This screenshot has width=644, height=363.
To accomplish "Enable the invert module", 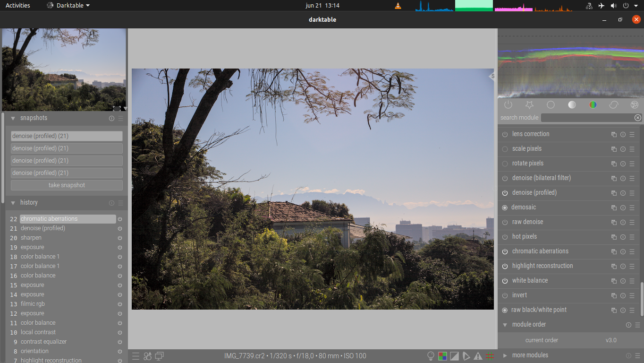I will [505, 295].
